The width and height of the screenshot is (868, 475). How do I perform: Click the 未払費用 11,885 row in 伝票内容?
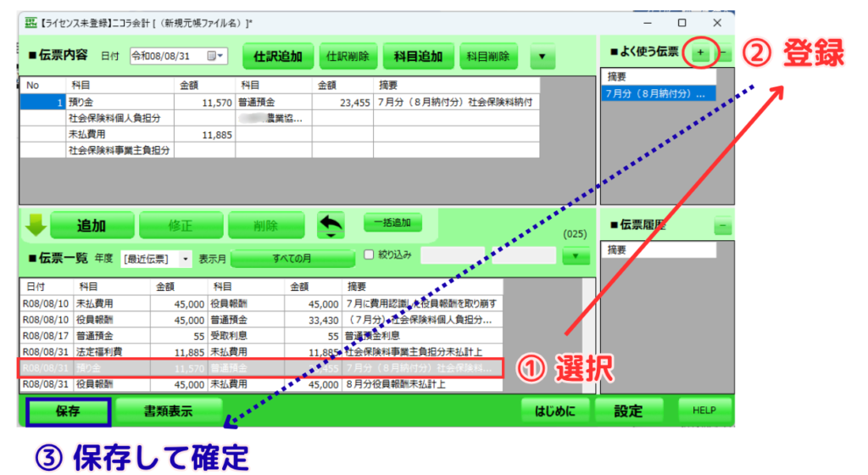280,135
